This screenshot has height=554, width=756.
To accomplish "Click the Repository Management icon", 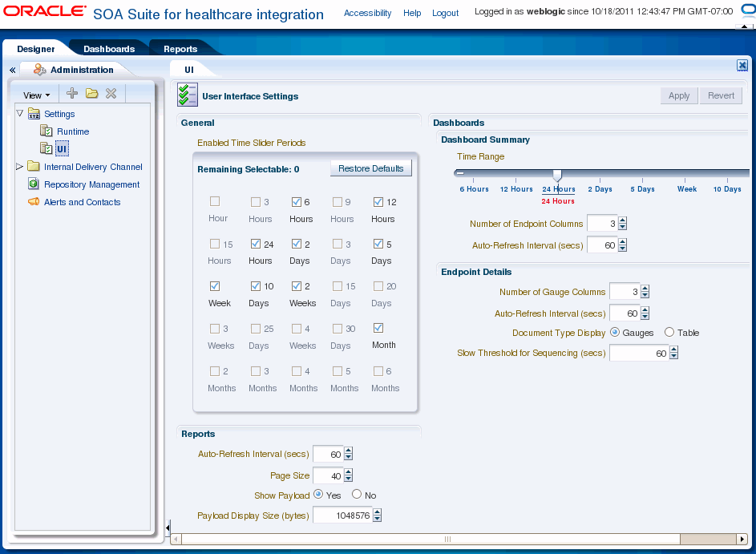I will coord(34,184).
